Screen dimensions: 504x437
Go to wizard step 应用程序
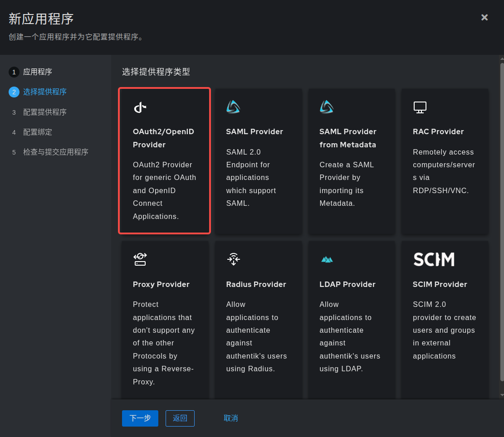click(x=30, y=72)
